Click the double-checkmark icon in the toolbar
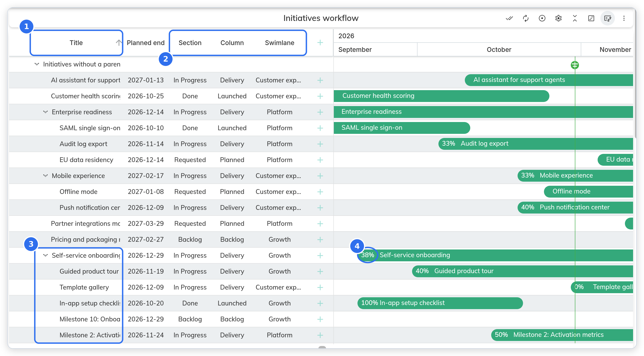 pos(509,18)
